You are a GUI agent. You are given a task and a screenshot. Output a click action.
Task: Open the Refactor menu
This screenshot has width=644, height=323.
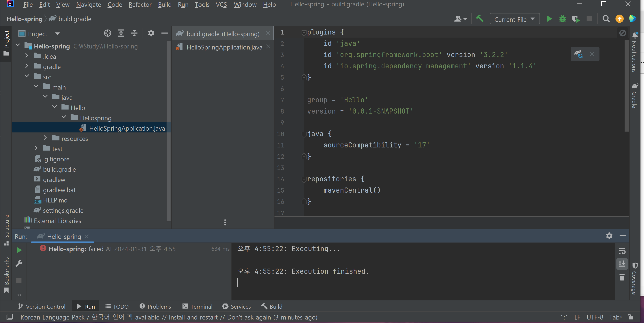140,5
